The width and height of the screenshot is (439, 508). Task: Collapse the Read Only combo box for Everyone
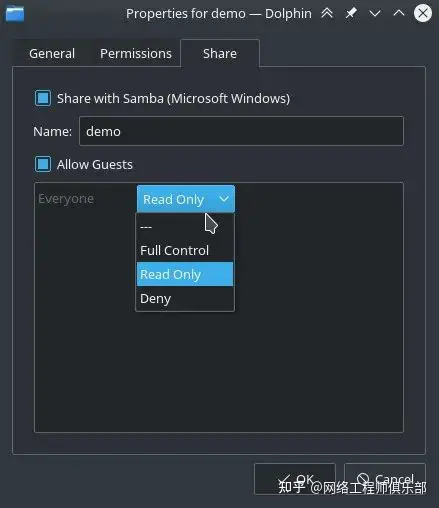tap(186, 199)
